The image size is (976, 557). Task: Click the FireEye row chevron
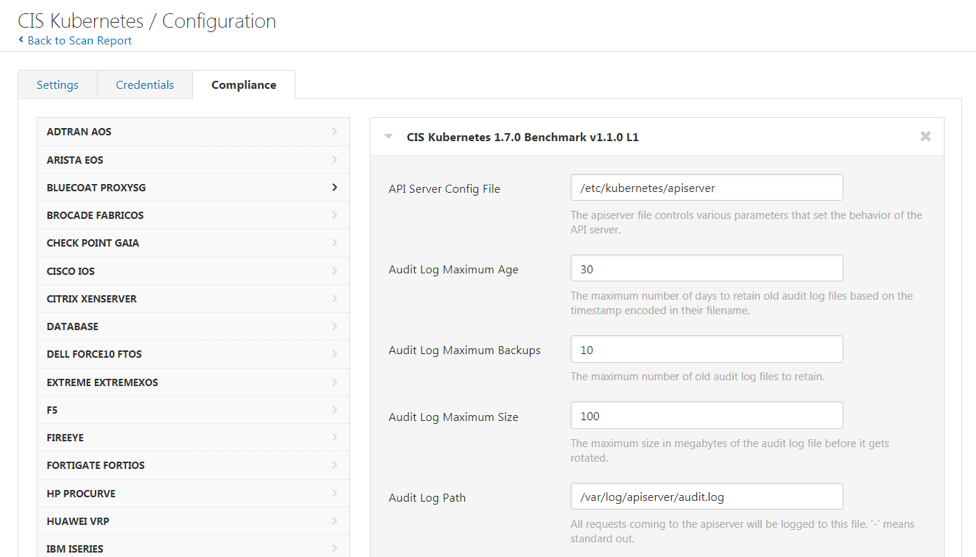pos(334,438)
